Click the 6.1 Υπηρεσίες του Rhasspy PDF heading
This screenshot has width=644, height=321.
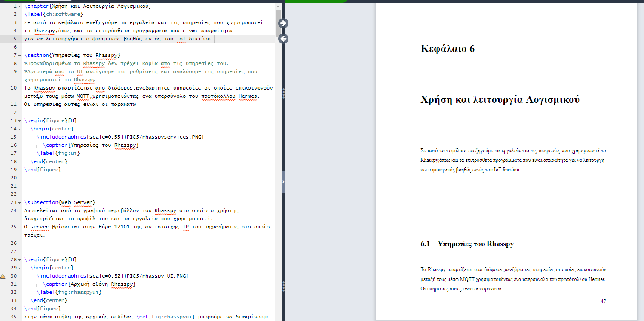tap(467, 244)
